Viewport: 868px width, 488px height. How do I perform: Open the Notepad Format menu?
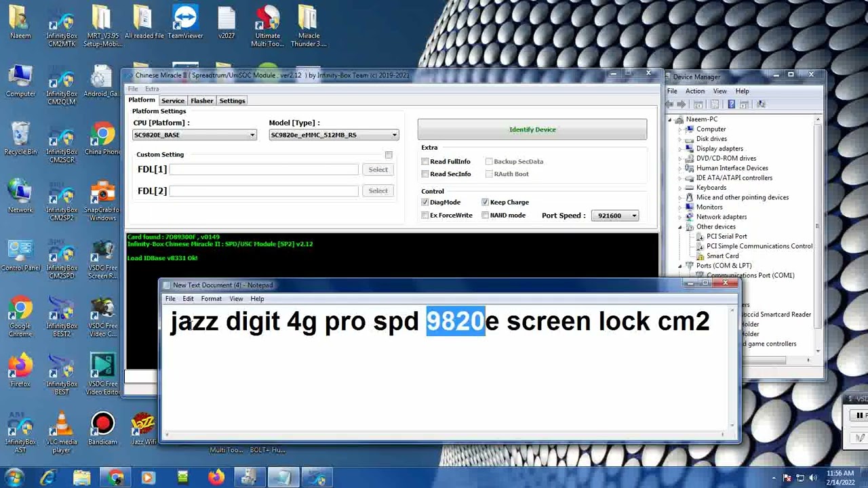click(211, 299)
